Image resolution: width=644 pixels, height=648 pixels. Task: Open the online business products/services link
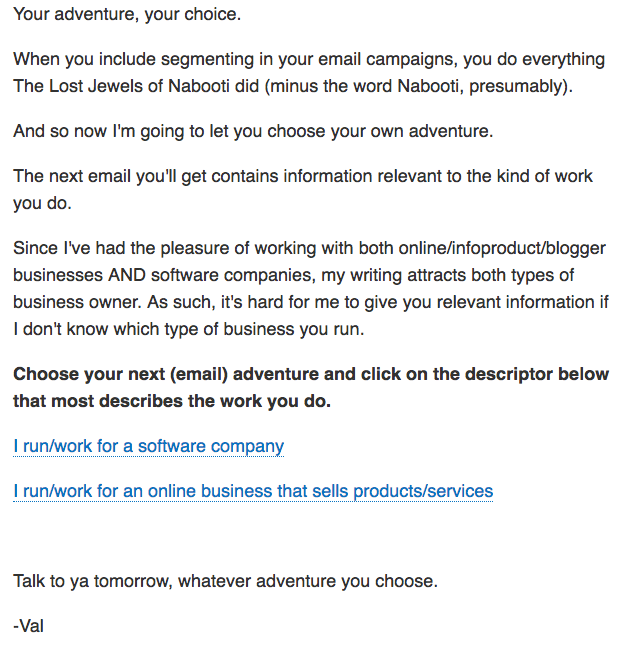253,491
